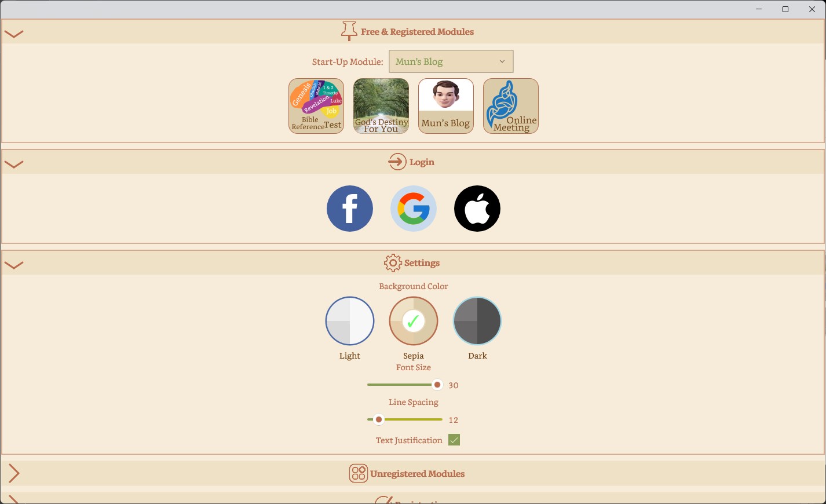Collapse the Settings section chevron
Viewport: 826px width, 504px height.
pos(14,265)
